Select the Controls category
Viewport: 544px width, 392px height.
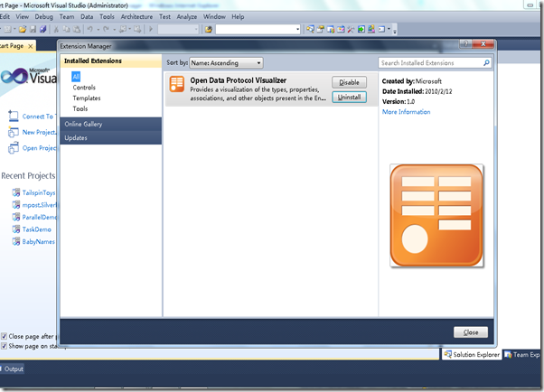84,88
